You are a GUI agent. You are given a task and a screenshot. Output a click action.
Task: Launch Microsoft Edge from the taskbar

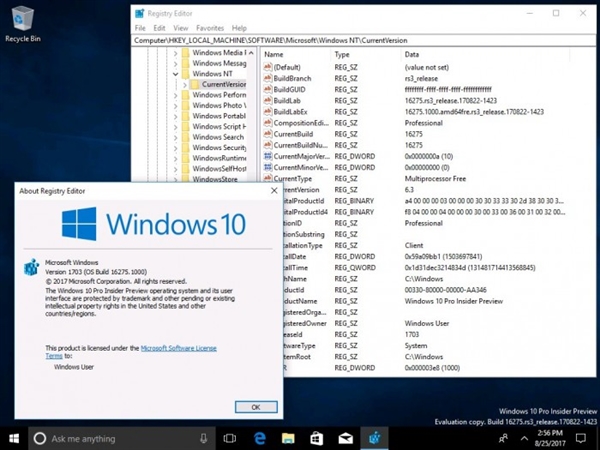coord(258,438)
